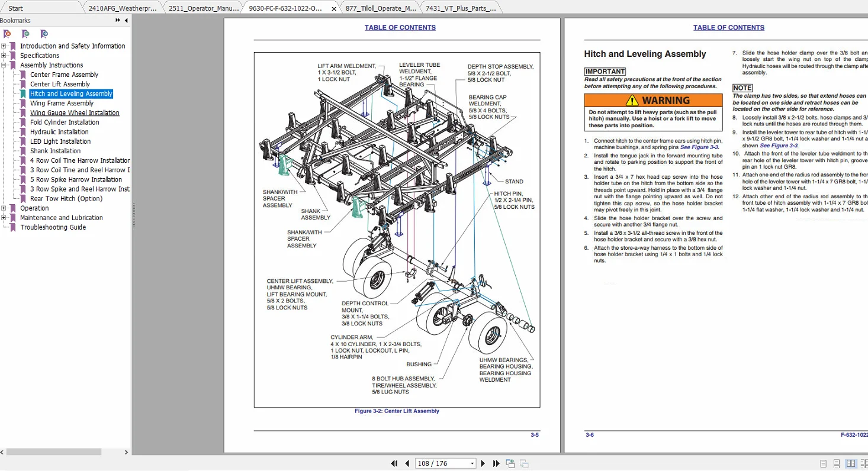Jump to the first page
The height and width of the screenshot is (471, 868).
[394, 463]
